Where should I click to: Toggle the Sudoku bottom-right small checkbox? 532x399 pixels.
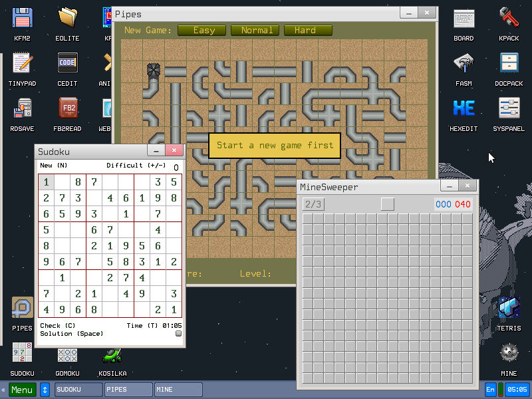[x=178, y=334]
